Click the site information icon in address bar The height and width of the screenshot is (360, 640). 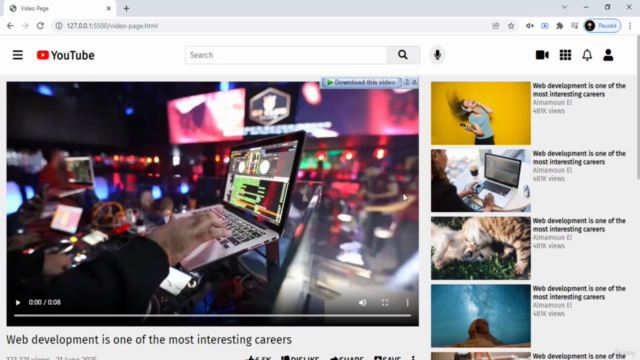59,26
